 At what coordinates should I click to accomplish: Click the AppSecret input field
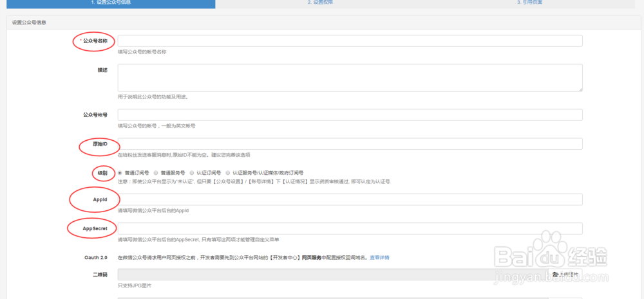coord(350,228)
